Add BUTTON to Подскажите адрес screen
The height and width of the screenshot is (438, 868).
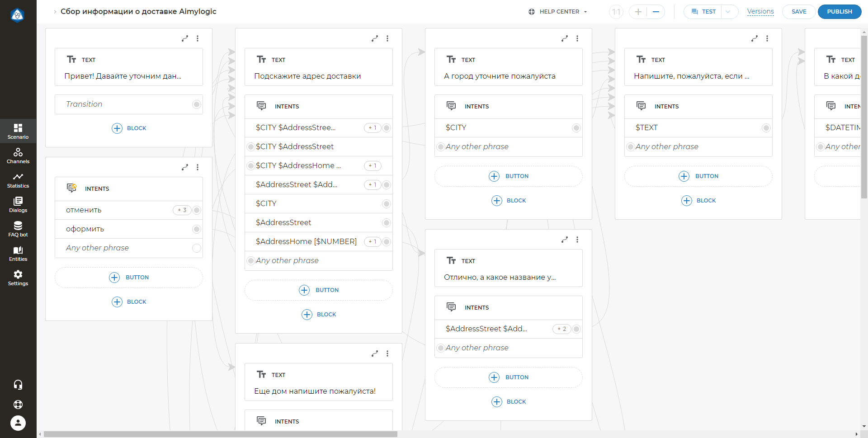pos(319,290)
